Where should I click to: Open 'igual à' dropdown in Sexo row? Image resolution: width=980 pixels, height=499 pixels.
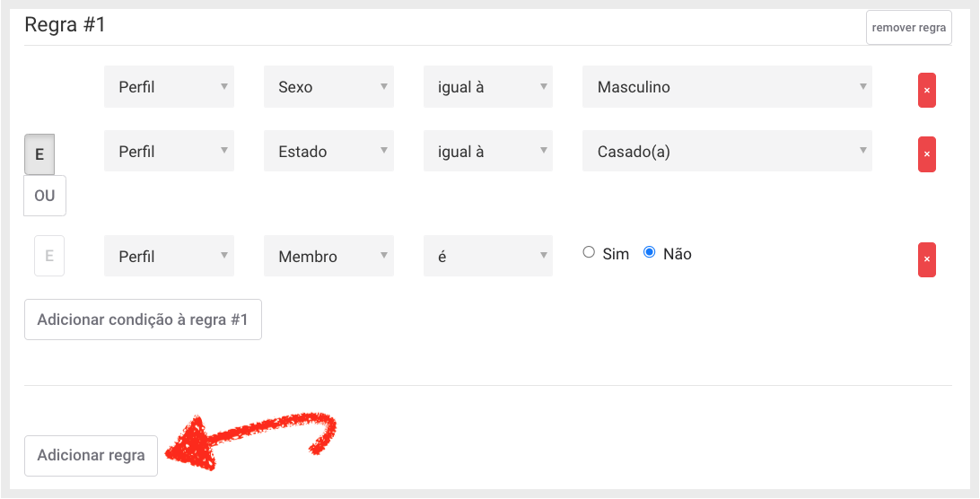tap(488, 87)
